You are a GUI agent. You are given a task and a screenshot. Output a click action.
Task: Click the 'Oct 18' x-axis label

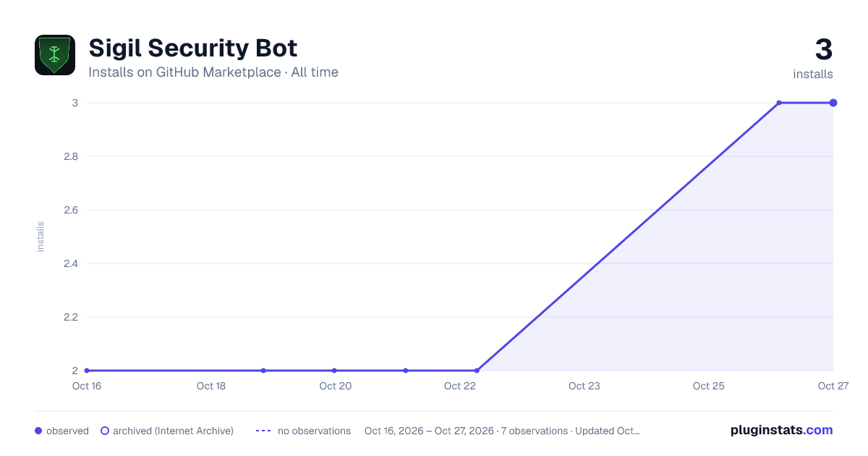pyautogui.click(x=211, y=386)
